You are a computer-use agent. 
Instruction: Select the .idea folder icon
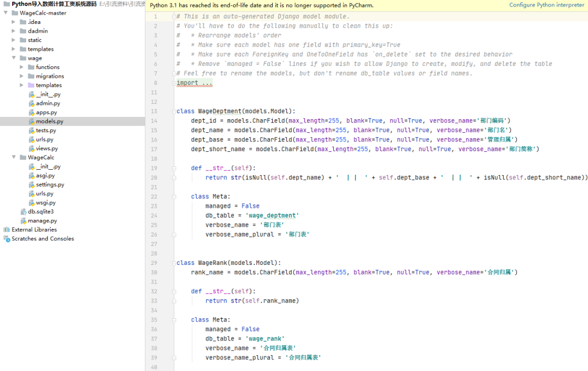pyautogui.click(x=23, y=22)
